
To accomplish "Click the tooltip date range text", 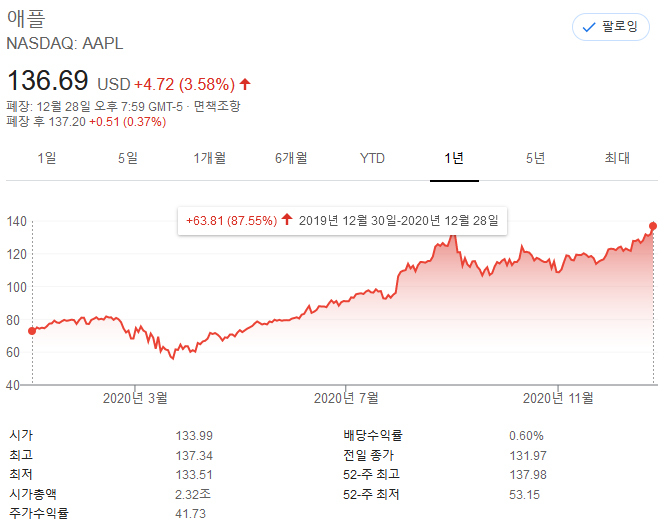I will click(399, 221).
